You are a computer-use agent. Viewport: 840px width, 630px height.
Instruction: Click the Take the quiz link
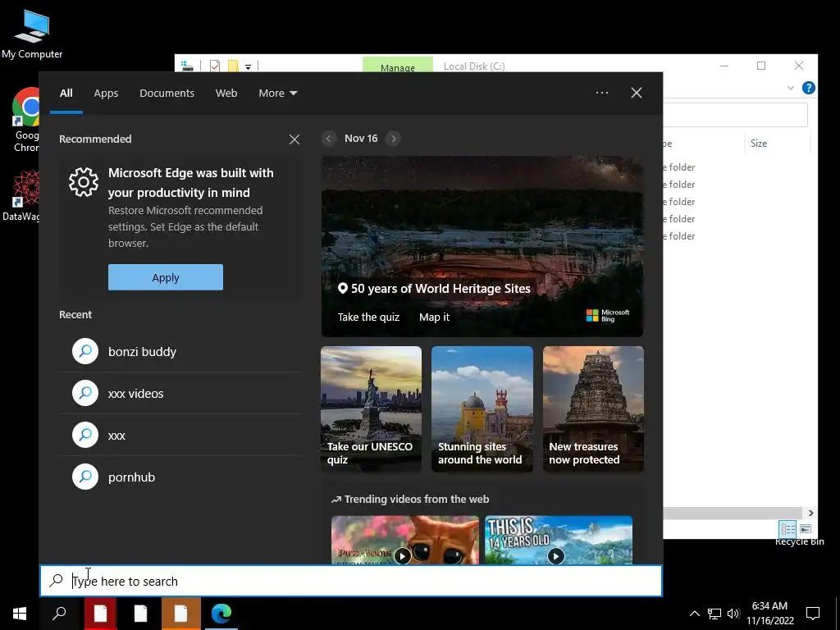point(368,317)
